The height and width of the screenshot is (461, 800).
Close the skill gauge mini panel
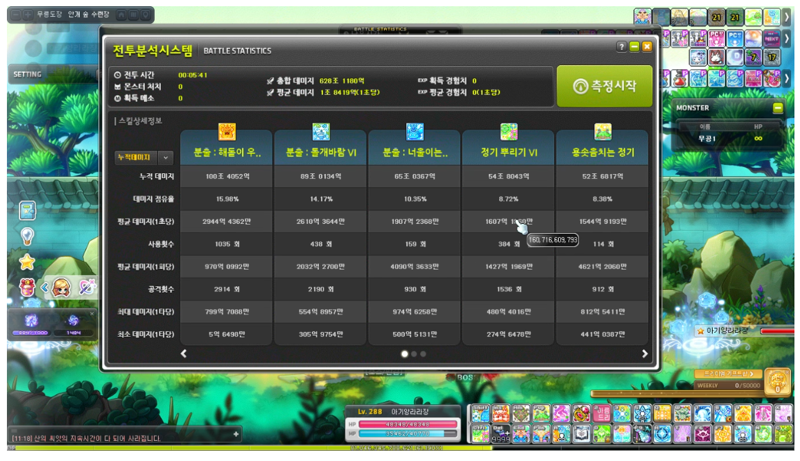[x=92, y=313]
